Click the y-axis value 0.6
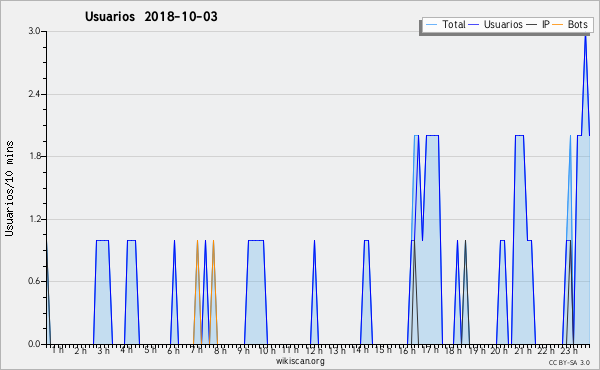 click(x=34, y=281)
